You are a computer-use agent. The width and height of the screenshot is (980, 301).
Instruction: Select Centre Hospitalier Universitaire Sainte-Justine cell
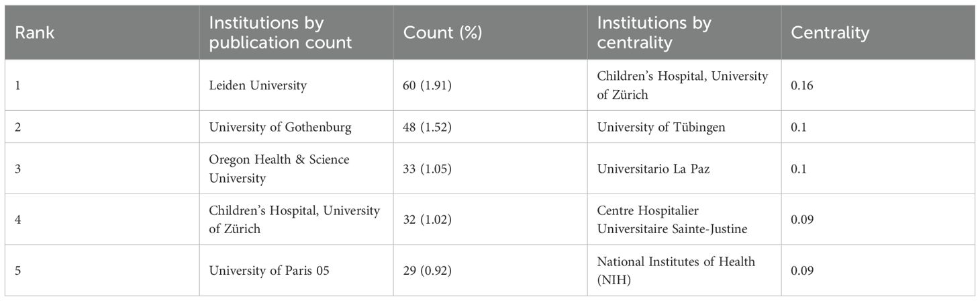tap(672, 220)
